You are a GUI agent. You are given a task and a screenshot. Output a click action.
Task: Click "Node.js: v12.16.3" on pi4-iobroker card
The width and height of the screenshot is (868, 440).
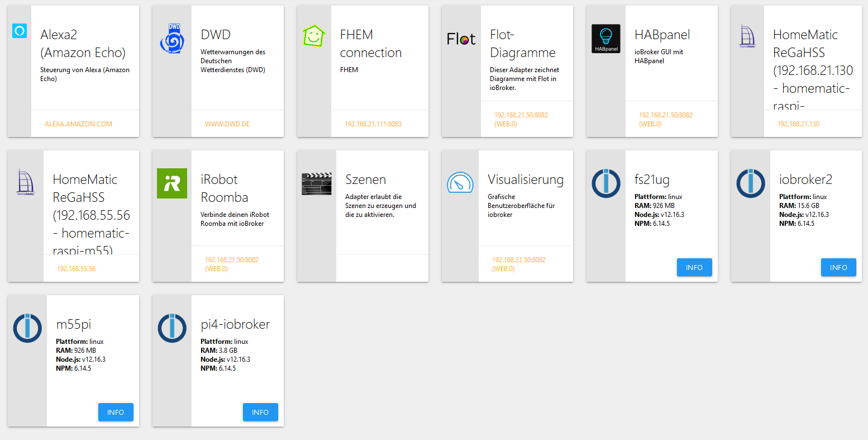[225, 359]
